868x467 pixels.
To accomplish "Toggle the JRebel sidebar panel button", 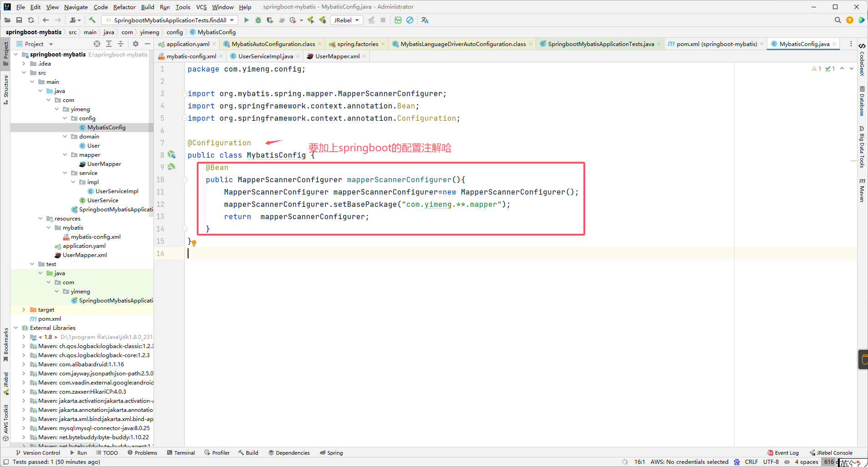I will coord(5,383).
